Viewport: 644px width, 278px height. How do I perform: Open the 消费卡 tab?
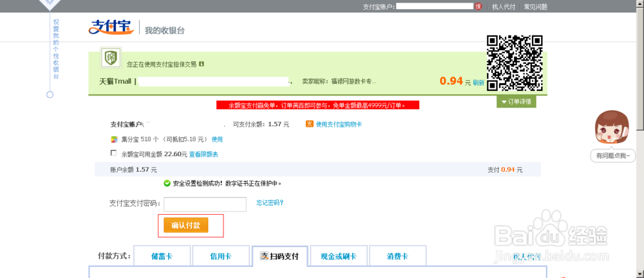pos(397,256)
